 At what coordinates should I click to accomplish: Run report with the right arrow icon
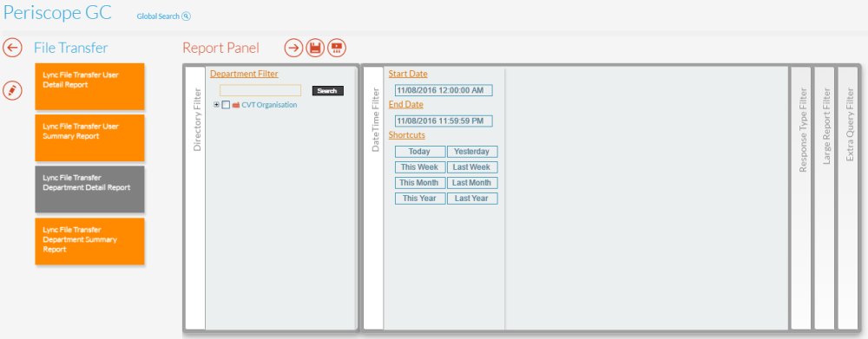coord(294,48)
